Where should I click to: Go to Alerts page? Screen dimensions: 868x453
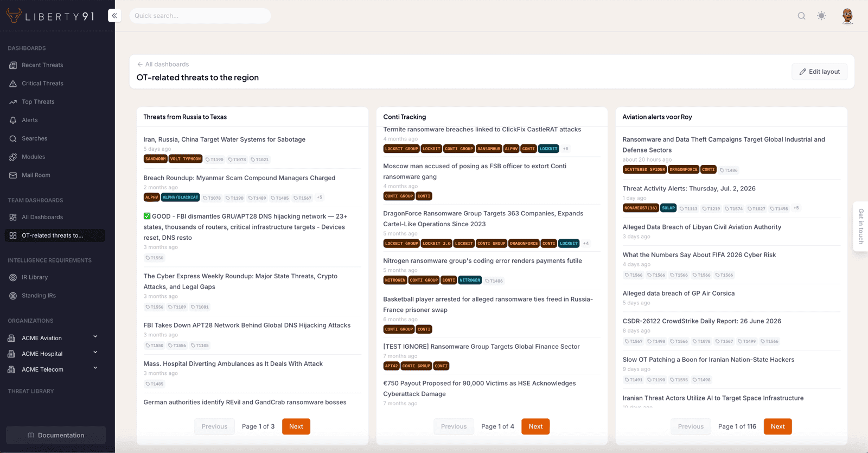coord(30,120)
